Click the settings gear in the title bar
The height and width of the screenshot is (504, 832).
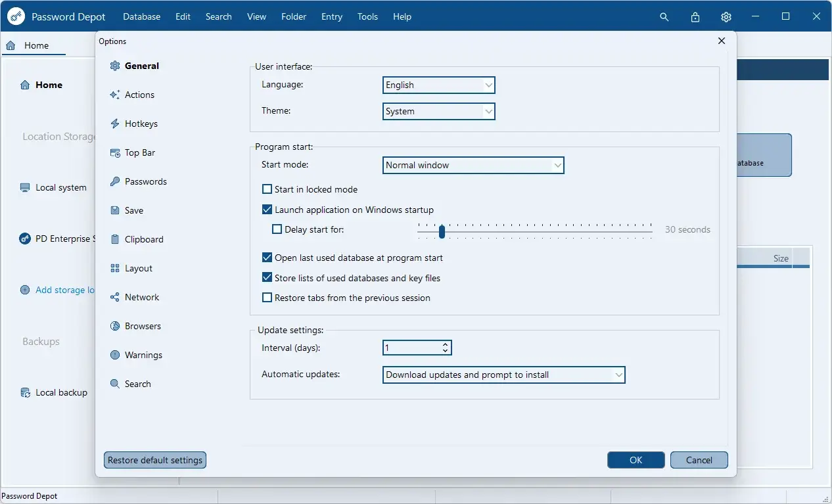point(726,17)
